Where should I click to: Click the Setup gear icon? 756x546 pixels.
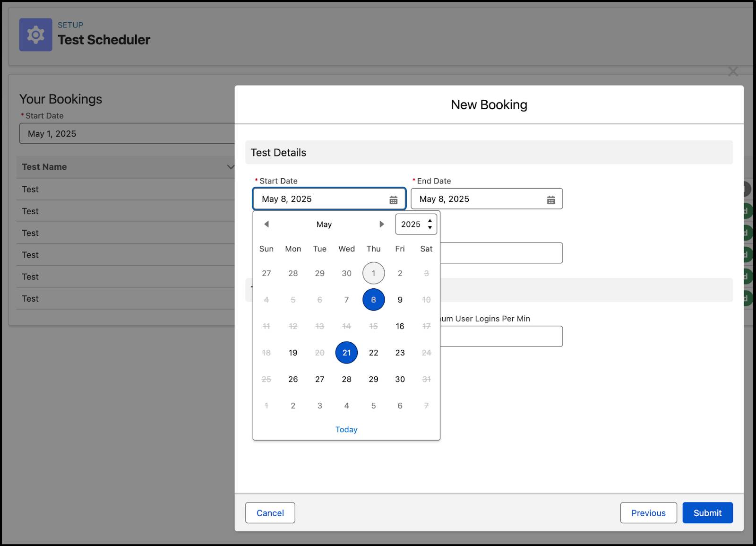point(35,35)
